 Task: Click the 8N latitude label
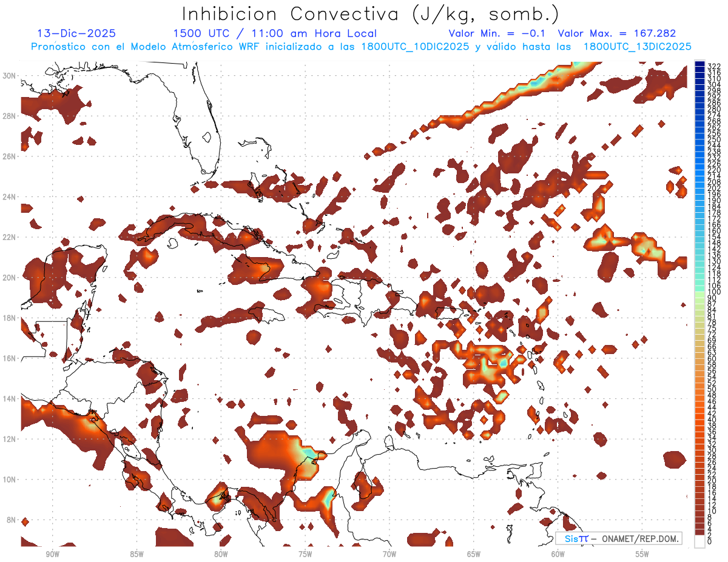pos(12,520)
